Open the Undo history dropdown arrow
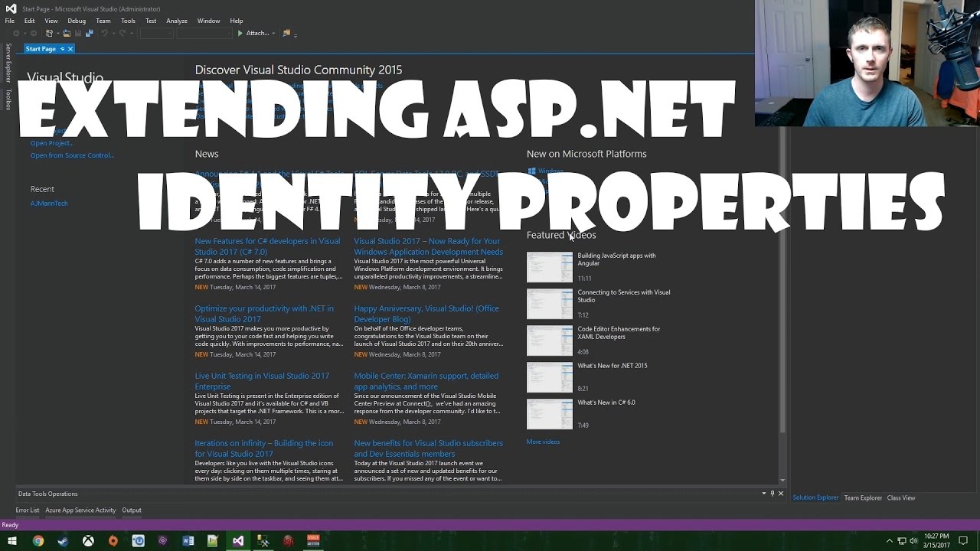This screenshot has width=980, height=551. (x=113, y=33)
